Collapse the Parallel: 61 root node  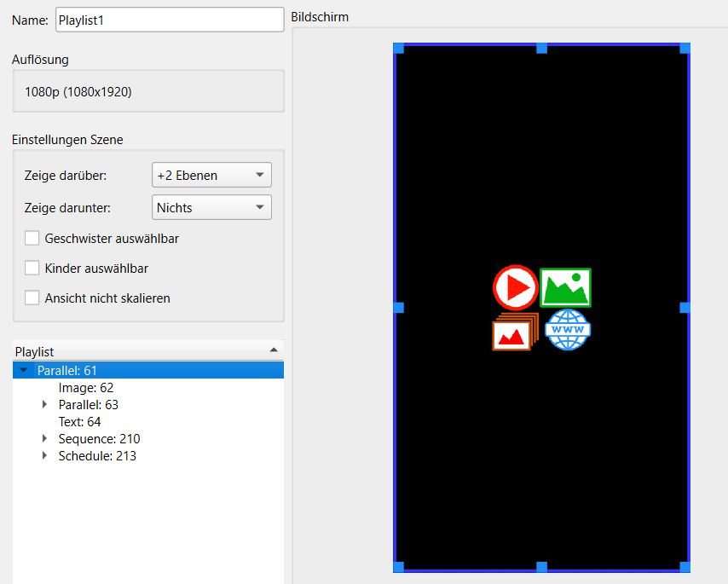click(x=24, y=371)
